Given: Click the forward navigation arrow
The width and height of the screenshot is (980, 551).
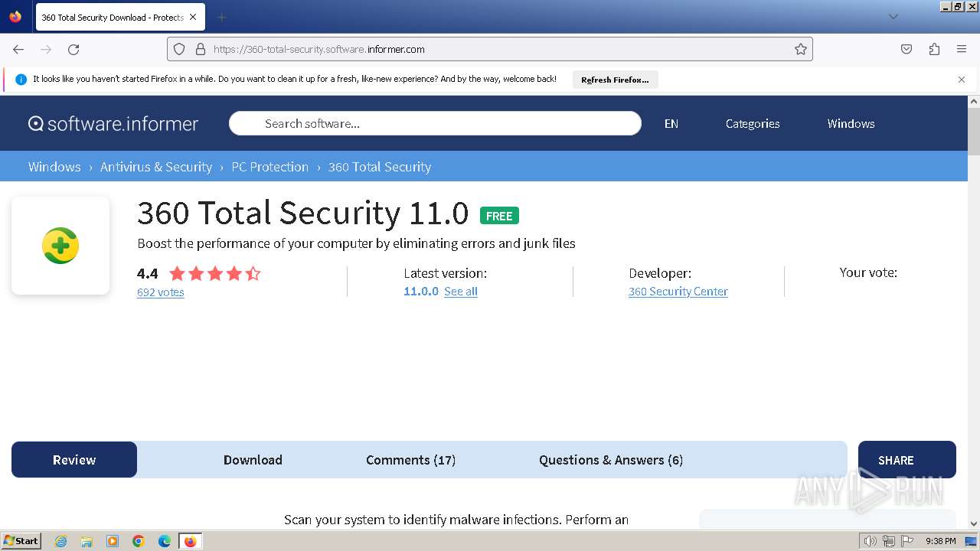Looking at the screenshot, I should (x=46, y=49).
